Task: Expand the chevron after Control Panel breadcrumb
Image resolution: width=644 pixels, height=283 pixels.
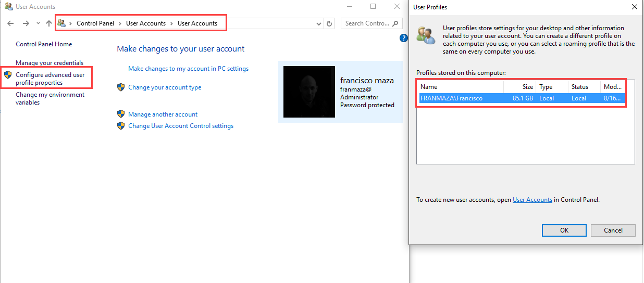Action: tap(120, 23)
